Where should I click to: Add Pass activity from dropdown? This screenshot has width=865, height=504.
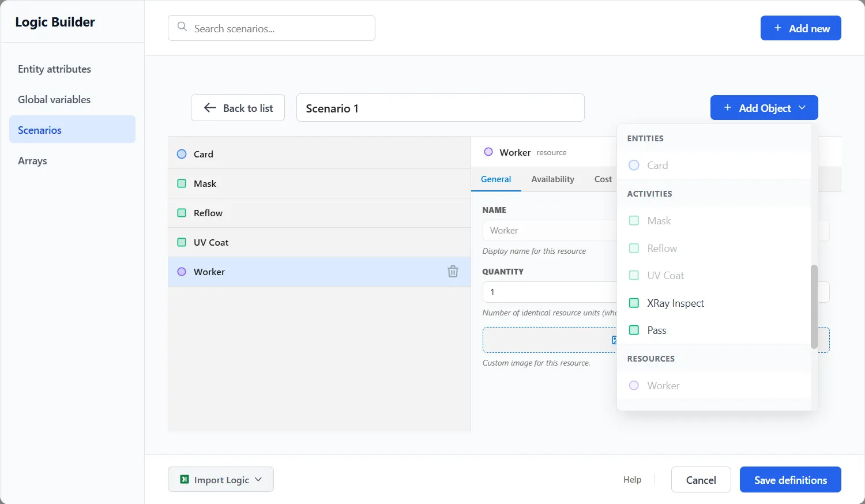coord(714,330)
